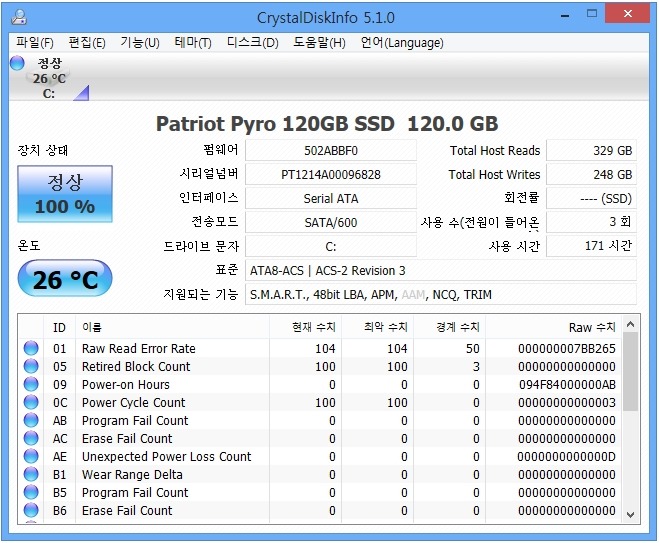
Task: Select the Retired Block Count row name
Action: 136,366
